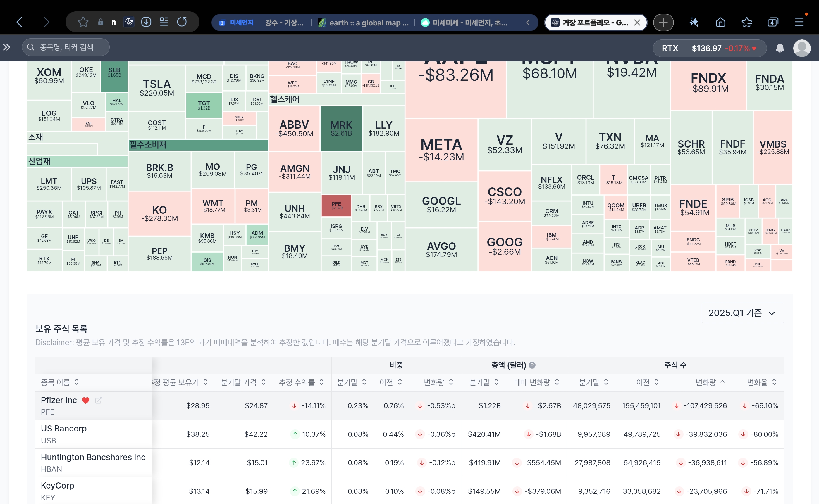Click the 소재 sector header
Viewport: 819px width, 504px height.
pos(77,137)
